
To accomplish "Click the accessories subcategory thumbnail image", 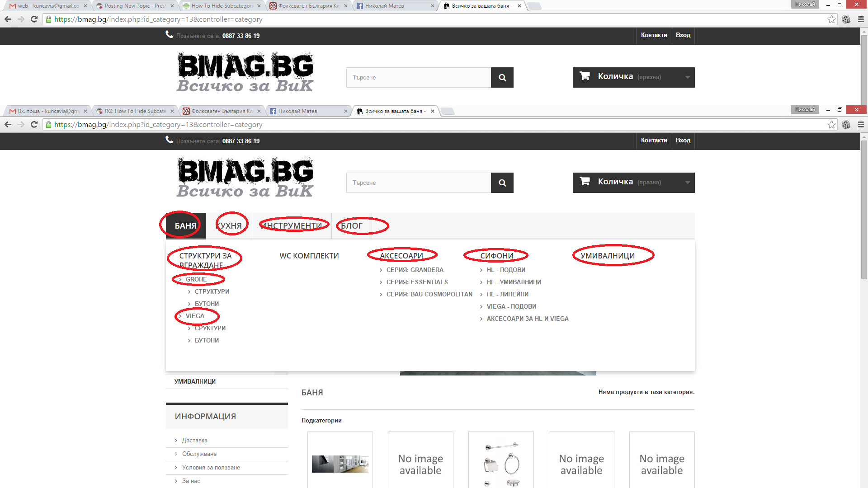I will pos(501,464).
